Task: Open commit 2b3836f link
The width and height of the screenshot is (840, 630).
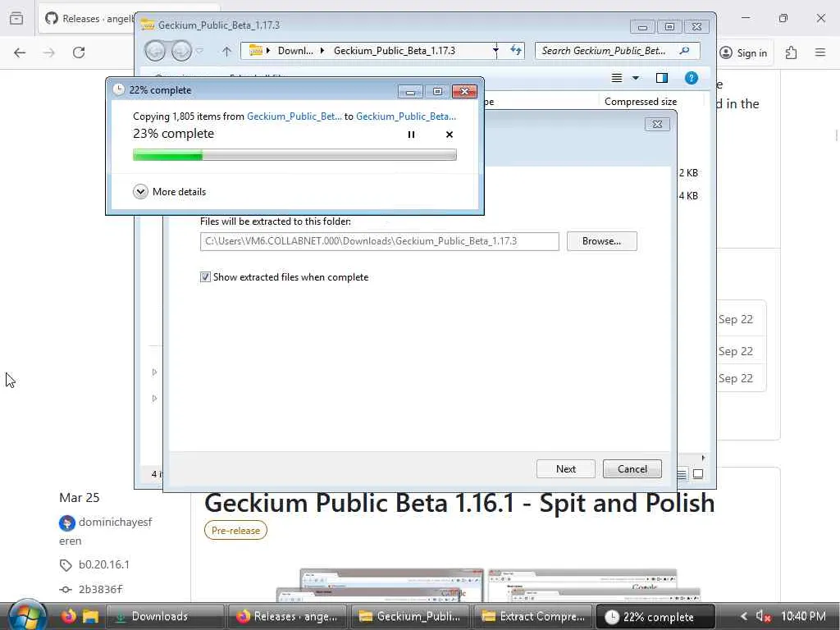Action: click(x=100, y=589)
